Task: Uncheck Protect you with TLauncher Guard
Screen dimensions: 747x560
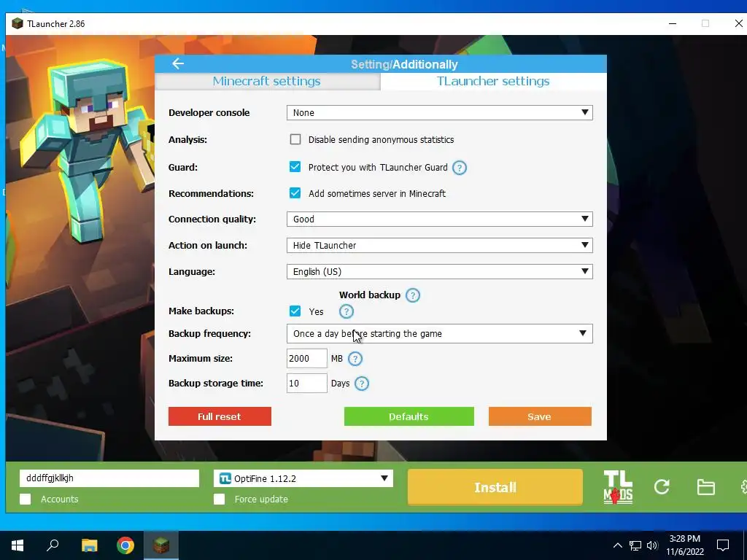Action: pyautogui.click(x=295, y=167)
